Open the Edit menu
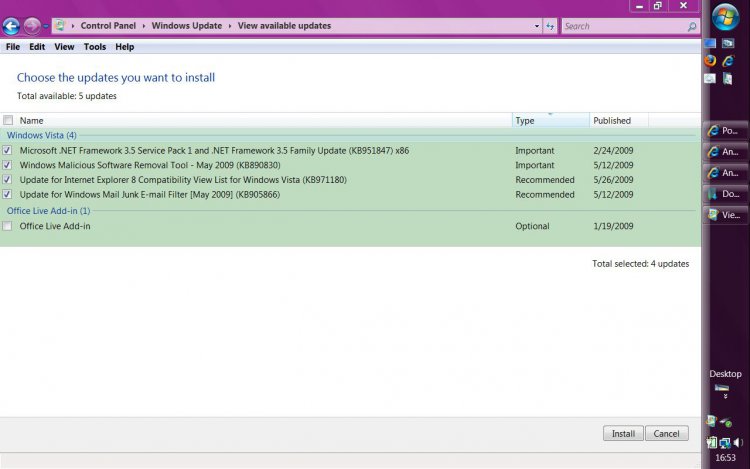The height and width of the screenshot is (469, 750). tap(37, 47)
